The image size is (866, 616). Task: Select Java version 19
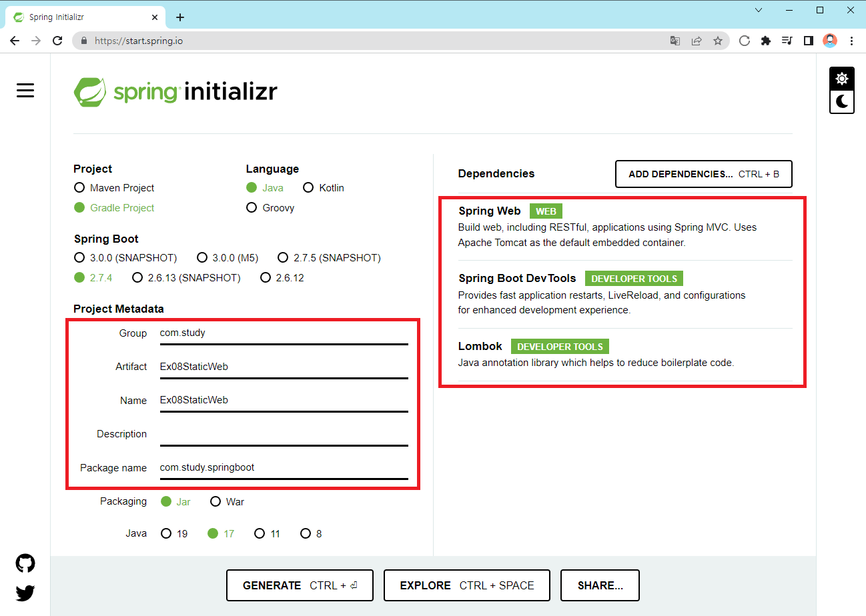point(175,533)
